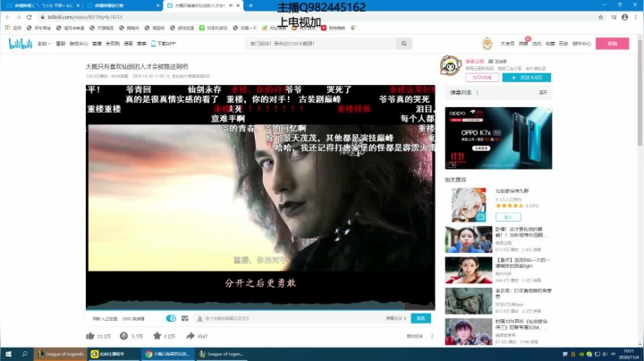Open 消息 messages in the bilibili header

click(523, 44)
